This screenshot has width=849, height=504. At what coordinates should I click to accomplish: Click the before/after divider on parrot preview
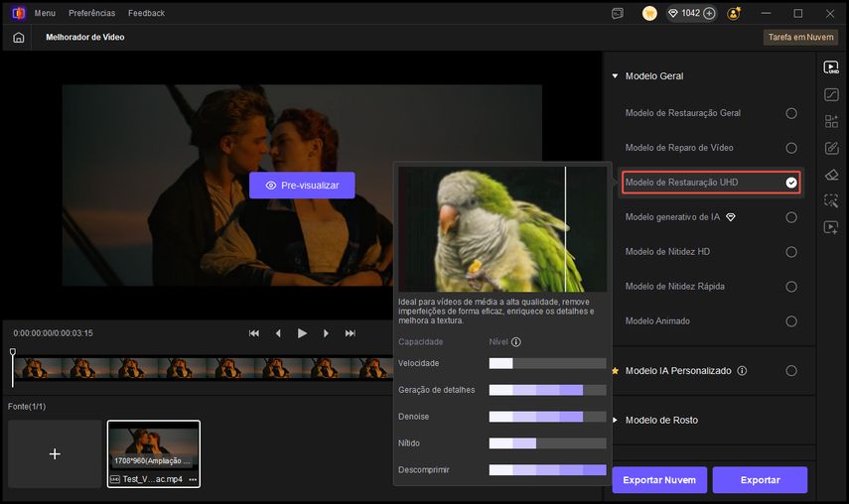click(565, 229)
